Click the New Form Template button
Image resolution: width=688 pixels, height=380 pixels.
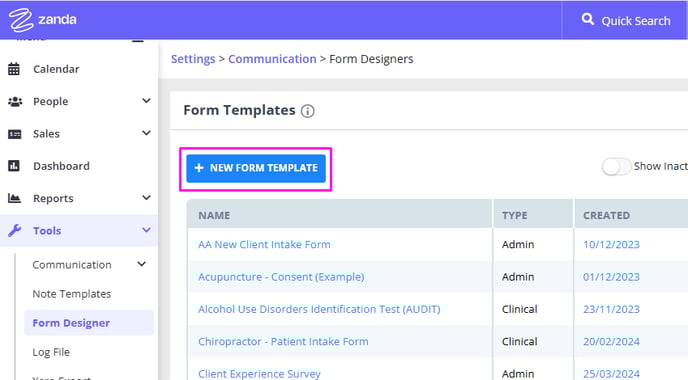[256, 168]
